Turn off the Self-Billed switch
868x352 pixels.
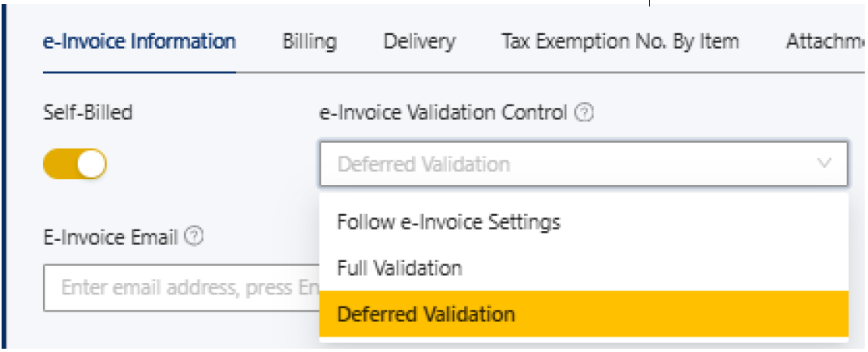coord(75,165)
